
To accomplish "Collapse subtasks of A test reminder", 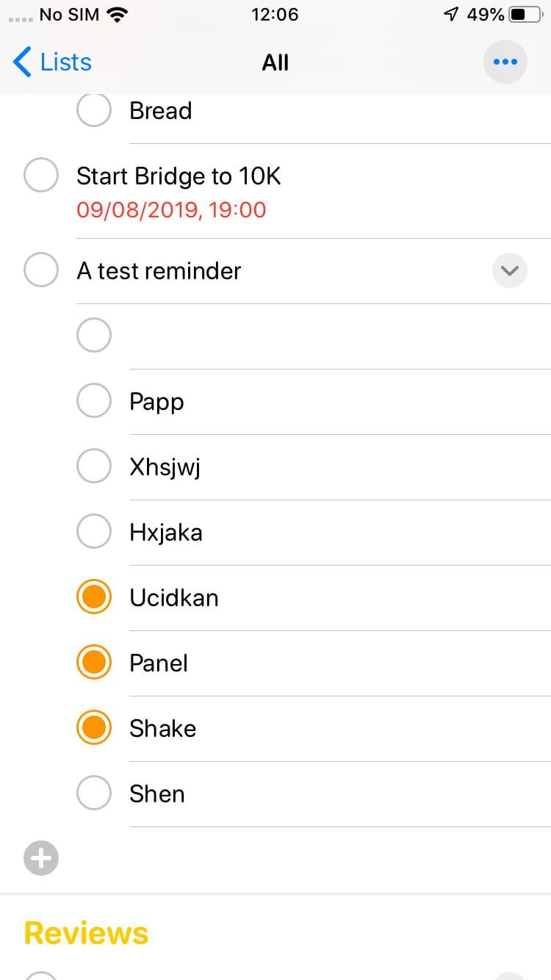I will pos(509,270).
